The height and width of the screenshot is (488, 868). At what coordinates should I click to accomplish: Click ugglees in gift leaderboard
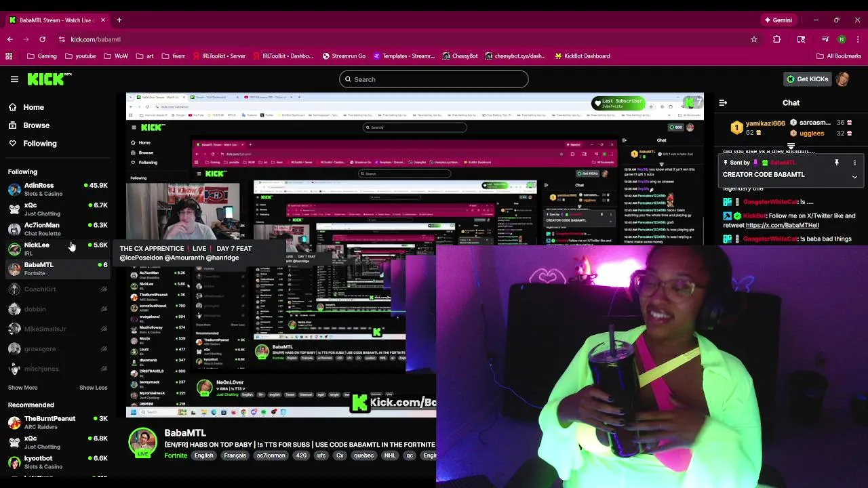click(811, 134)
